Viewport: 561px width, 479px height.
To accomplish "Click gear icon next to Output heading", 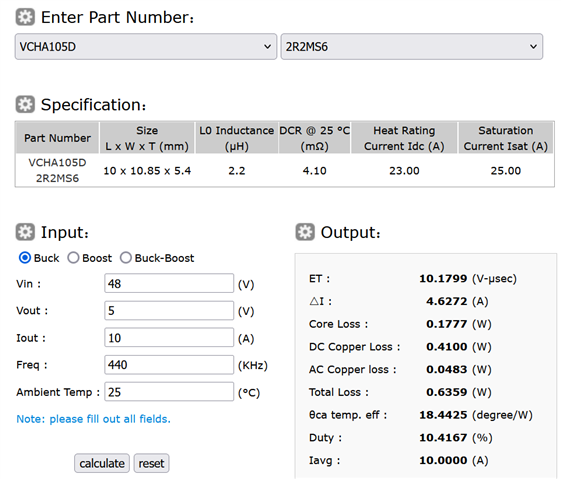I will 305,232.
